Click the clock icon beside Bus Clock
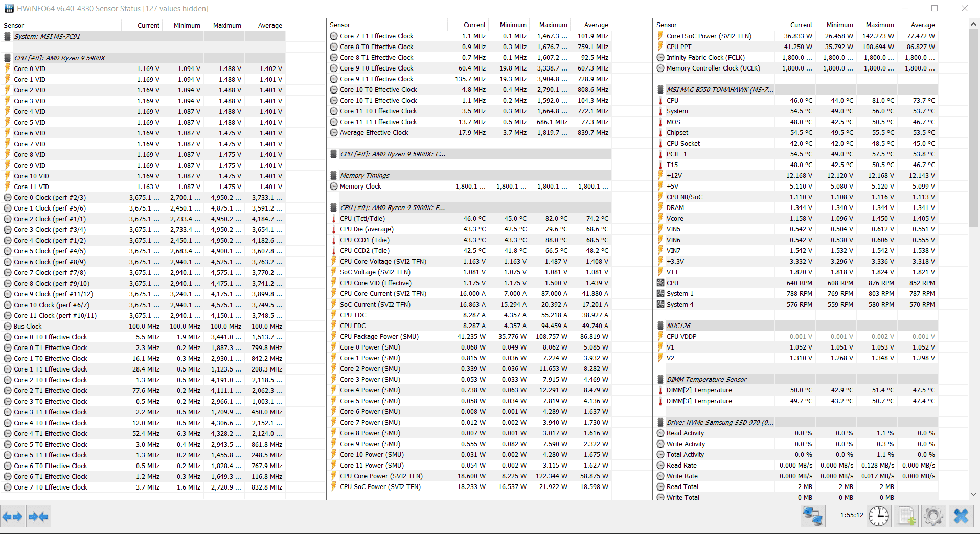The image size is (980, 534). click(x=8, y=326)
